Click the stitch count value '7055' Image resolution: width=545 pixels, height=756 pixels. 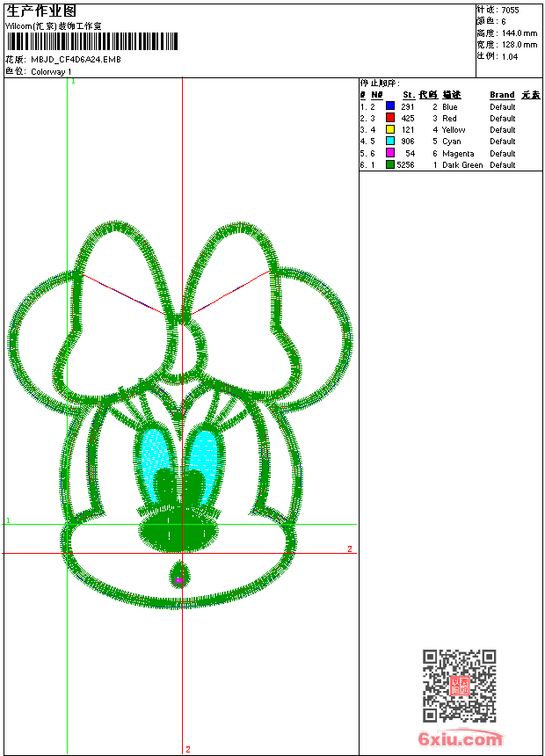[510, 11]
